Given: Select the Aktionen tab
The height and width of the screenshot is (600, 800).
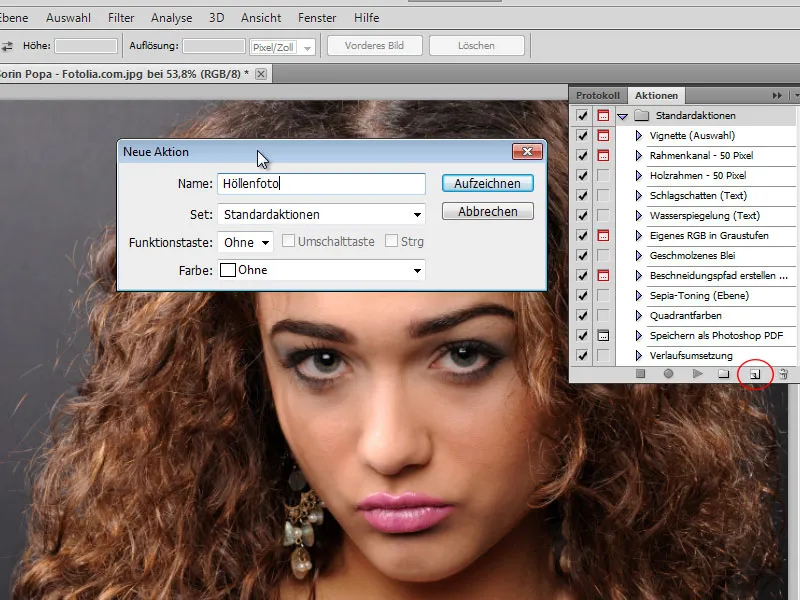Looking at the screenshot, I should 656,95.
